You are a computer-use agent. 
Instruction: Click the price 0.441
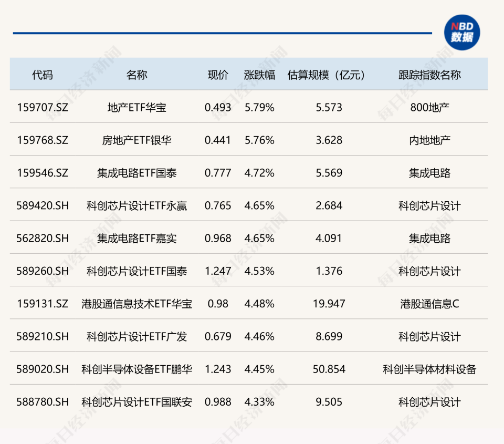218,140
